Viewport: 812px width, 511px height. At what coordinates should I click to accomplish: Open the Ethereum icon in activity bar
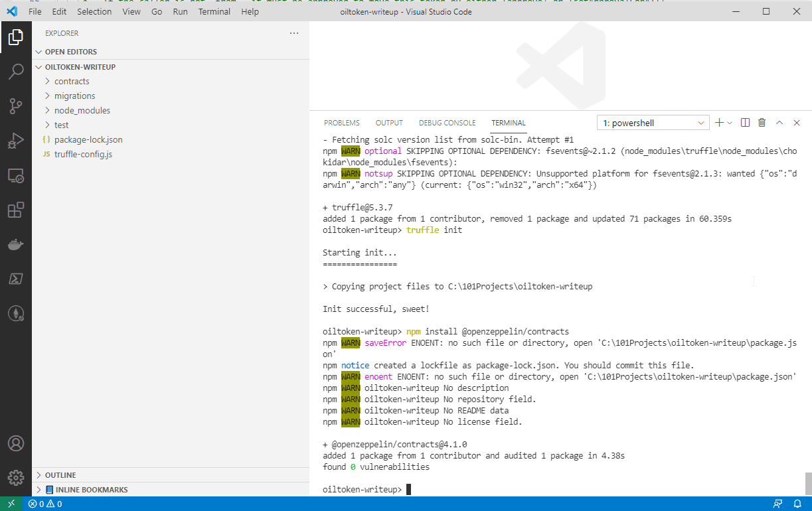[x=16, y=313]
